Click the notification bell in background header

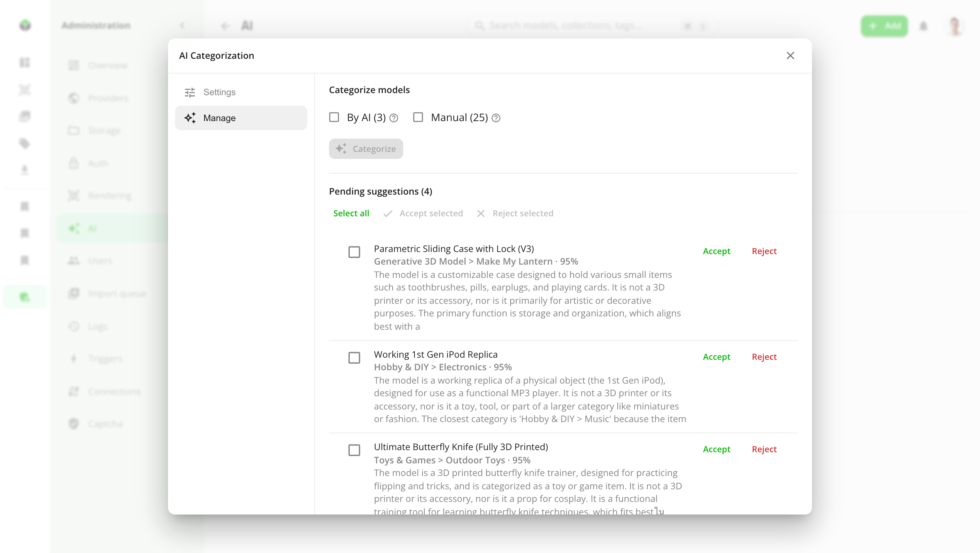[923, 26]
